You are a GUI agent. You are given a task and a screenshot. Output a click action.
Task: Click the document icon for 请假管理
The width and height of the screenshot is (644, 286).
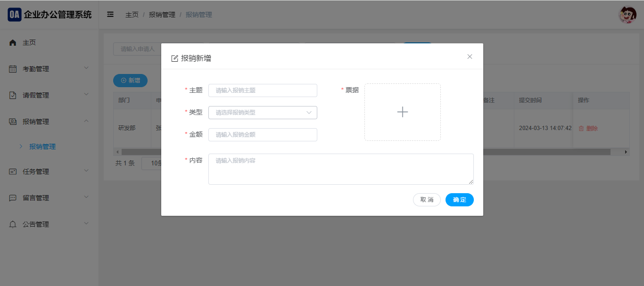tap(13, 96)
